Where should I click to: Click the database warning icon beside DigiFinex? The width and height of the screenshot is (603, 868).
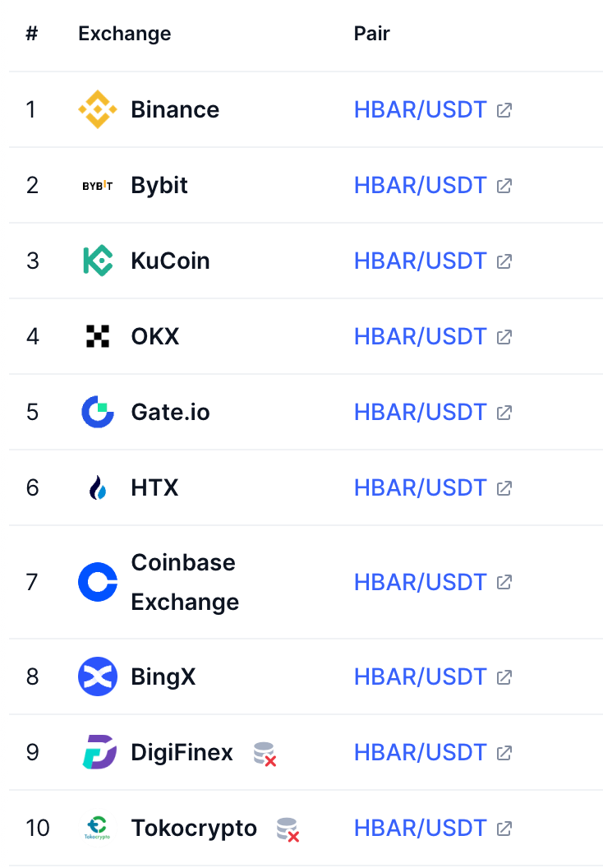pyautogui.click(x=265, y=754)
